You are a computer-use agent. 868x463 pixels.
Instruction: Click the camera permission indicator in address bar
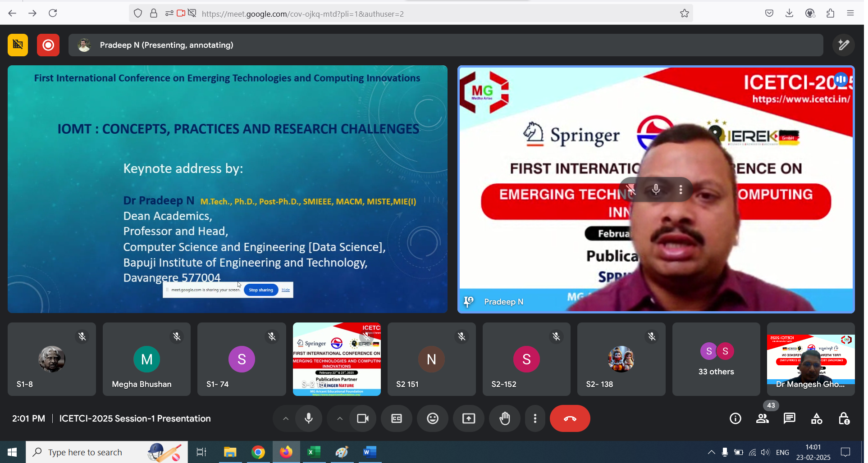click(181, 14)
